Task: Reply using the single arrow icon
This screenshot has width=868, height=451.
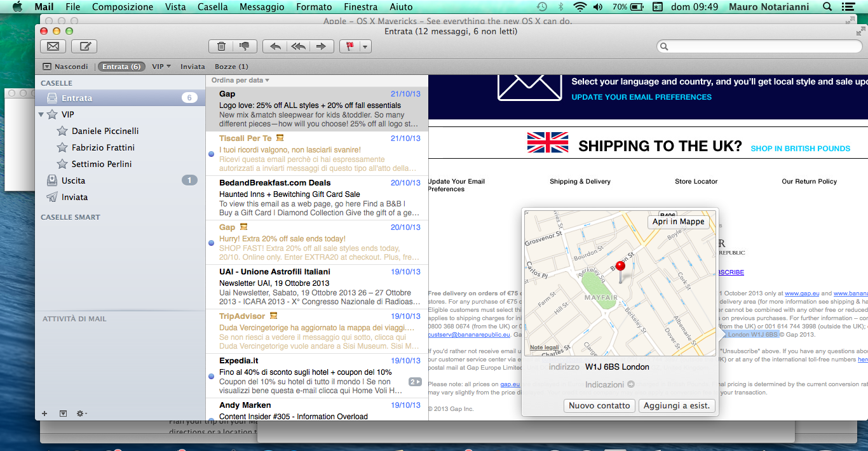Action: pyautogui.click(x=275, y=46)
